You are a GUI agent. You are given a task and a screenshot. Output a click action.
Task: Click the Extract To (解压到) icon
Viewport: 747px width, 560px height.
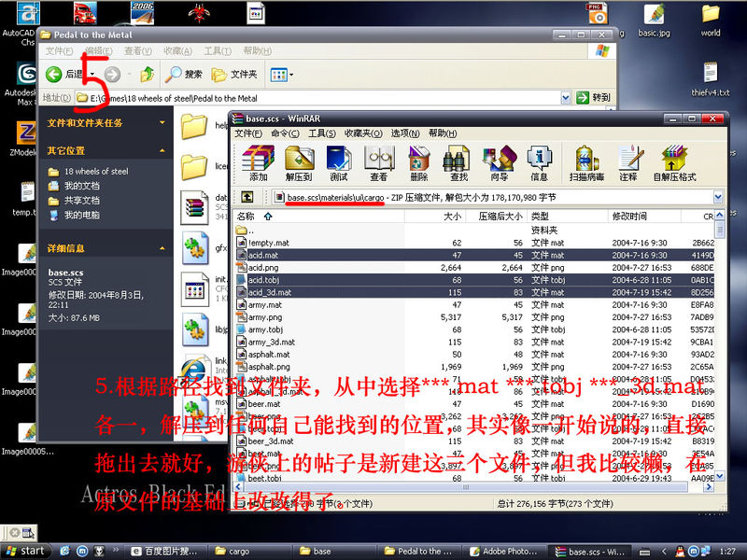(299, 164)
